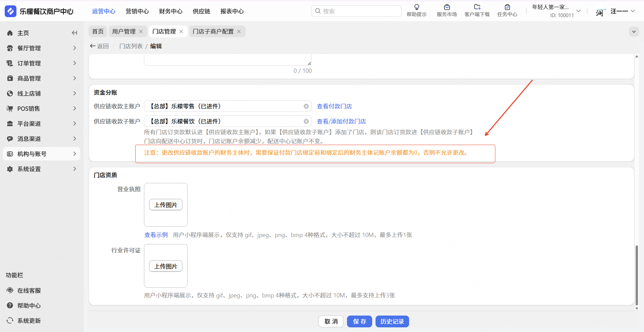Open 在线客服 in the function bar
Viewport: 644px width, 332px height.
tap(29, 291)
